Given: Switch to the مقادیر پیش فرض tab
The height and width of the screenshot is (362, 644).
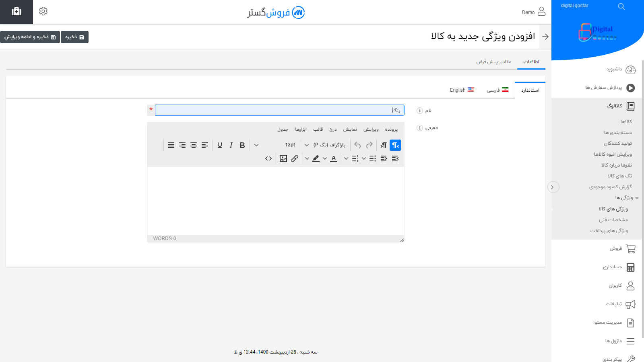Looking at the screenshot, I should [x=493, y=62].
